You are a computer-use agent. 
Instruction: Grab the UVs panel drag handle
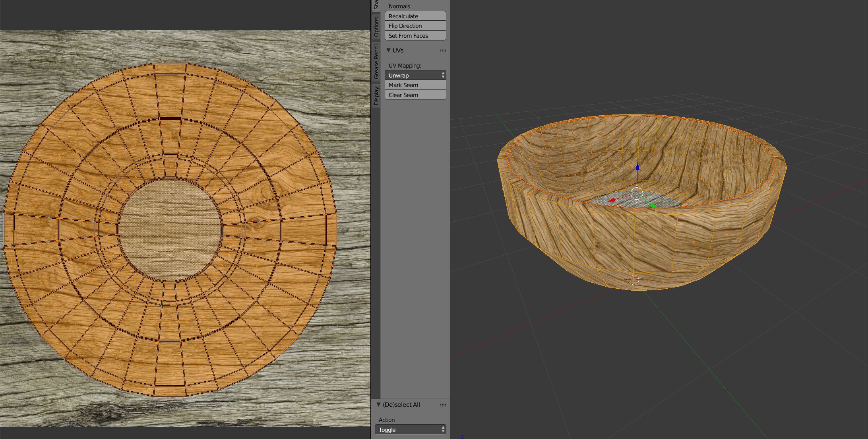pos(443,51)
